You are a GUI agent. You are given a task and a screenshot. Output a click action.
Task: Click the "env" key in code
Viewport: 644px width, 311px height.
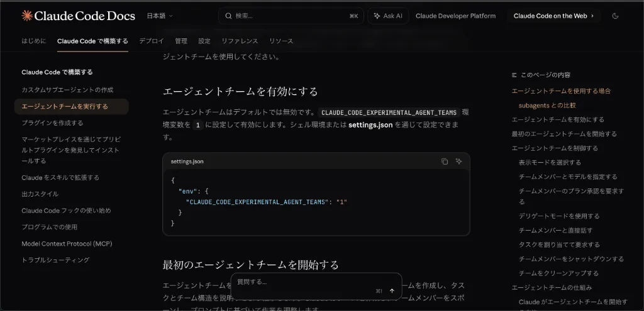pos(187,191)
